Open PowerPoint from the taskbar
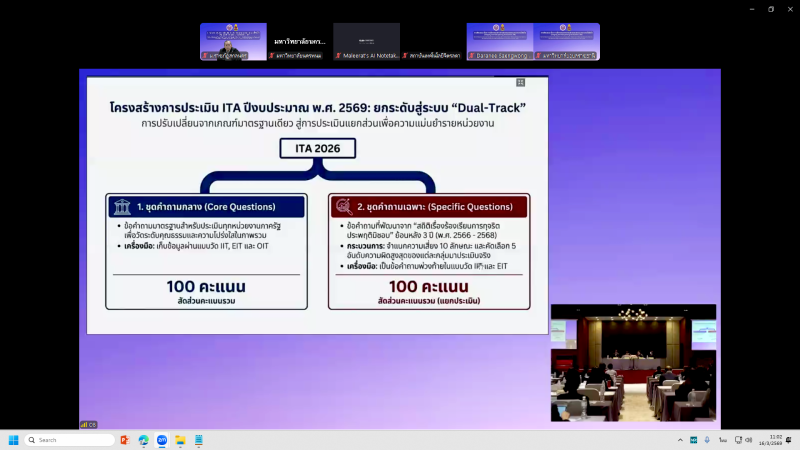Viewport: 800px width, 450px height. click(125, 440)
